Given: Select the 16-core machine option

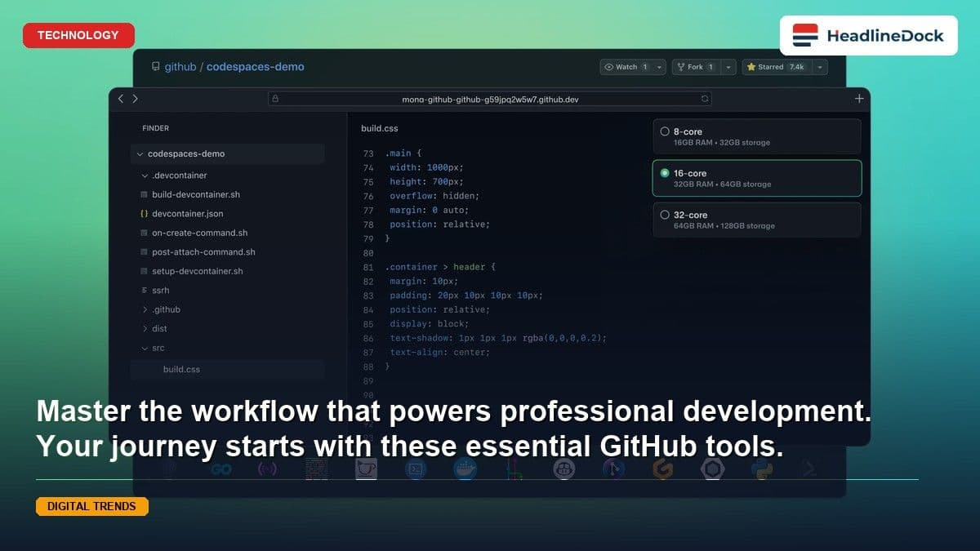Looking at the screenshot, I should (756, 178).
